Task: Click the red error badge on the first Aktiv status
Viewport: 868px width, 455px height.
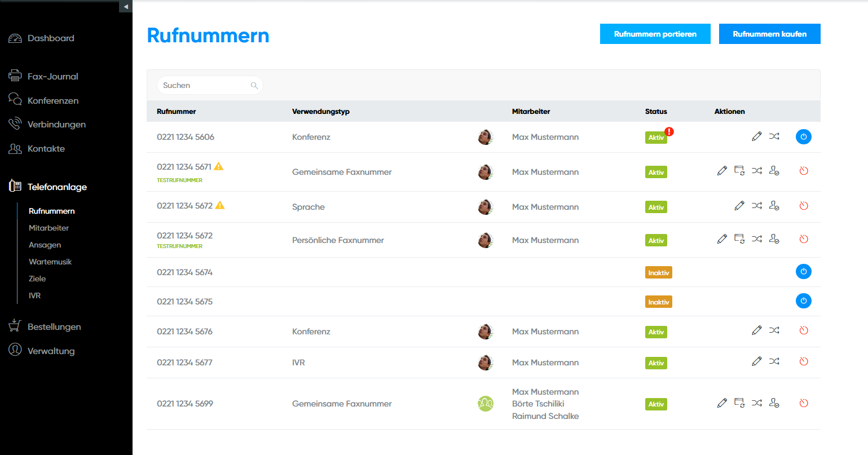Action: tap(669, 131)
